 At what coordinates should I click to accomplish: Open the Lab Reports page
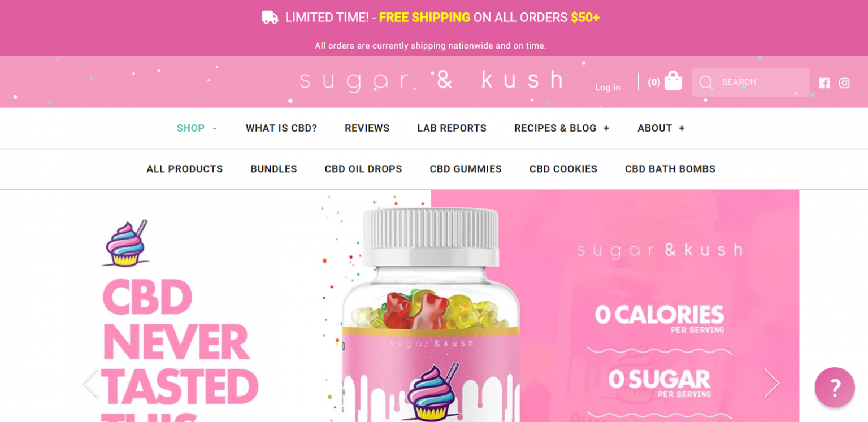[452, 128]
